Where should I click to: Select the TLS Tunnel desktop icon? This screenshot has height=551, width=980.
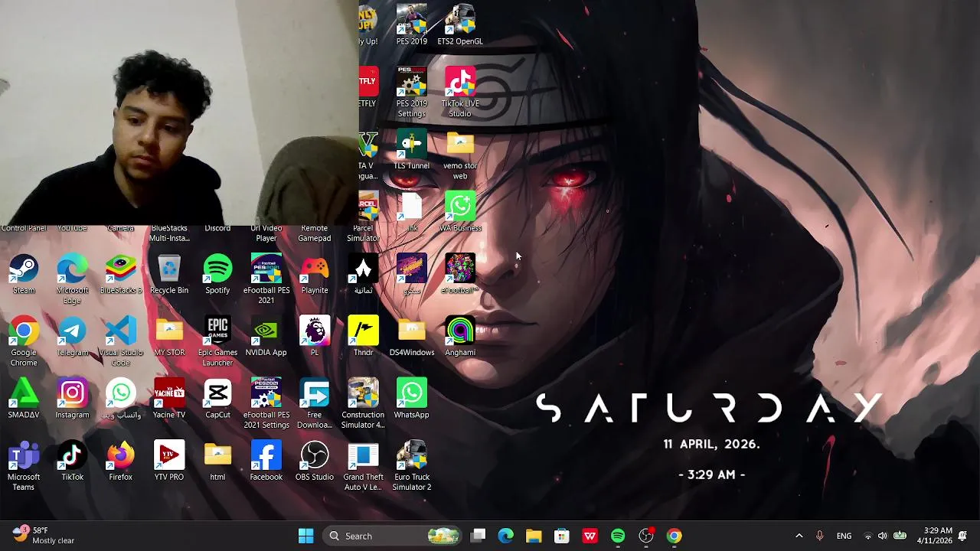click(412, 151)
